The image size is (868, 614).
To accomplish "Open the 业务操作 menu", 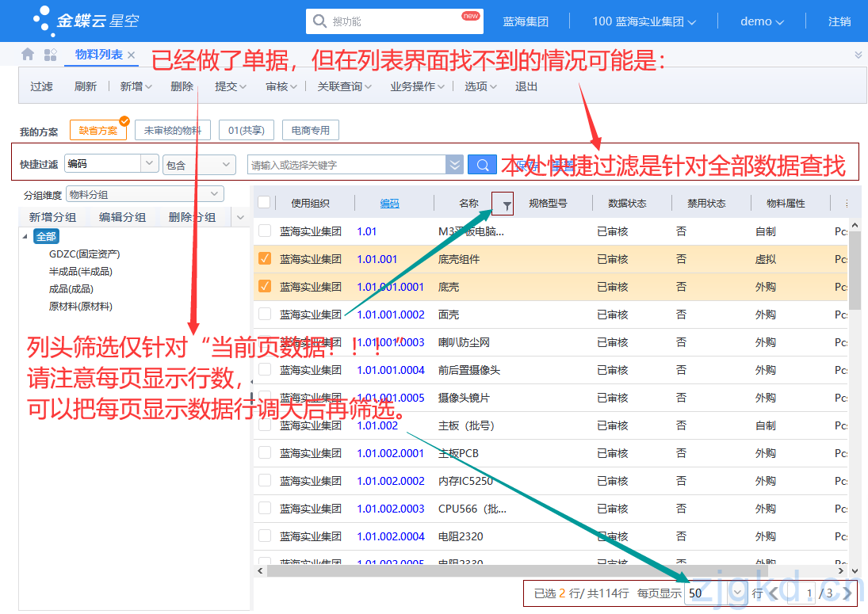I will [418, 86].
